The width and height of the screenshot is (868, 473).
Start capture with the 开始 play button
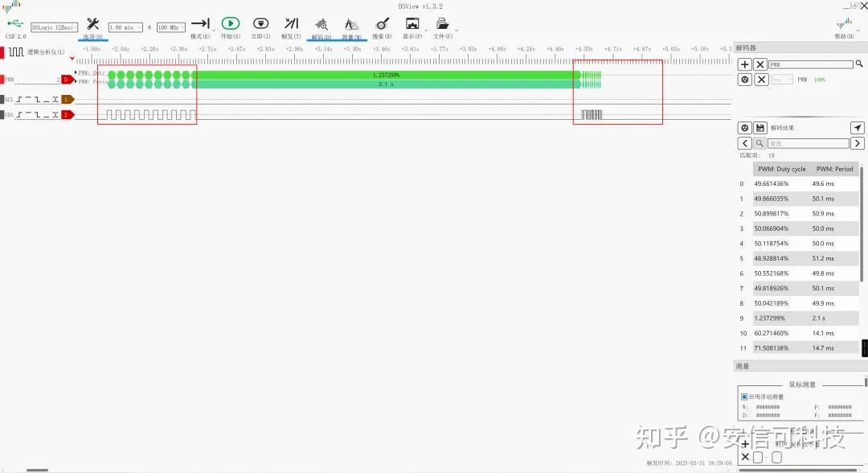coord(231,24)
